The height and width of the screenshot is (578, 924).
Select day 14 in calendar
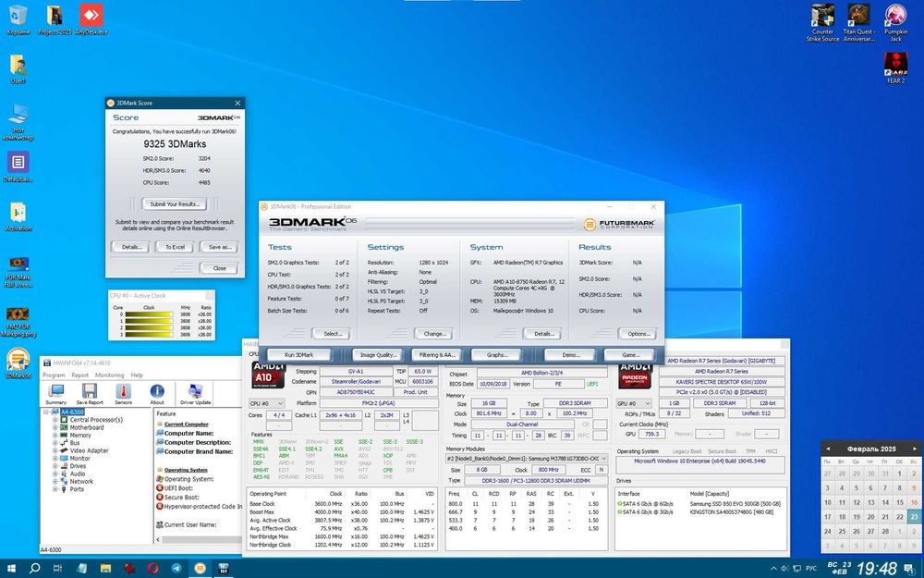(x=885, y=502)
